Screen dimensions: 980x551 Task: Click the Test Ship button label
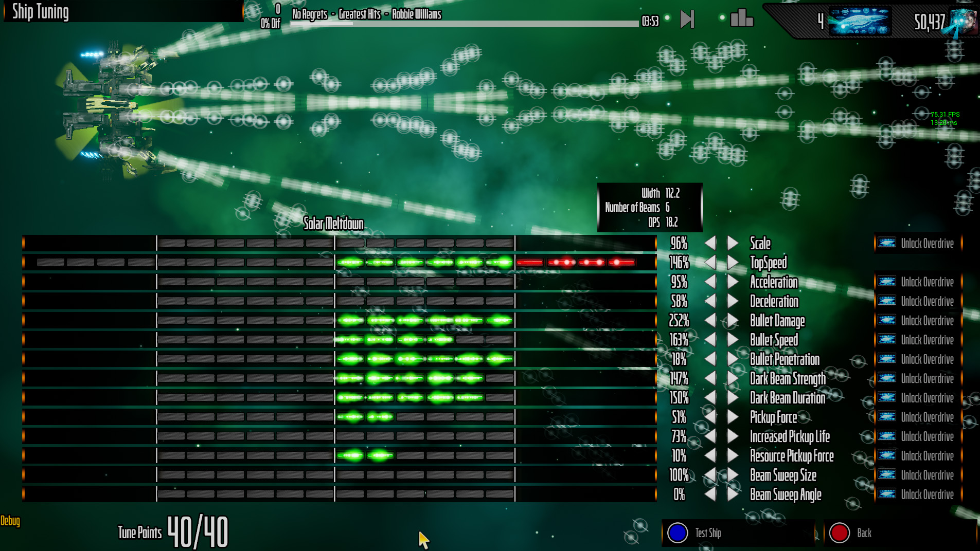click(x=708, y=533)
